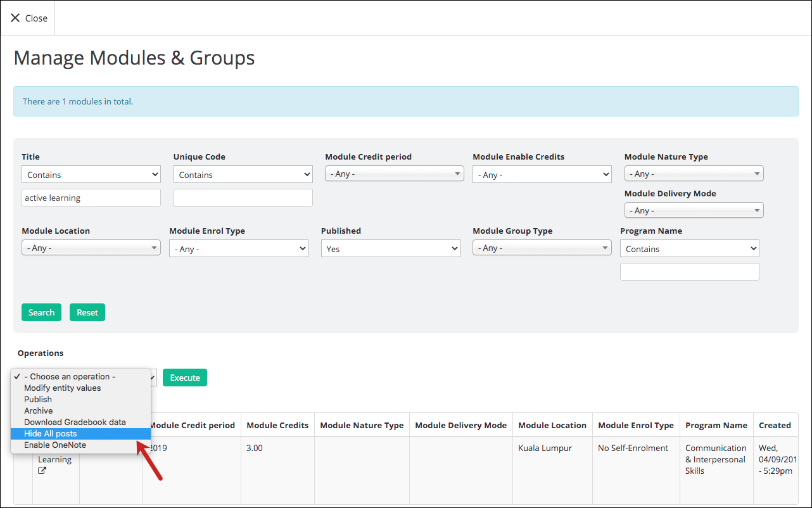This screenshot has width=812, height=508.
Task: Expand the Module Enable Credits dropdown
Action: [542, 175]
